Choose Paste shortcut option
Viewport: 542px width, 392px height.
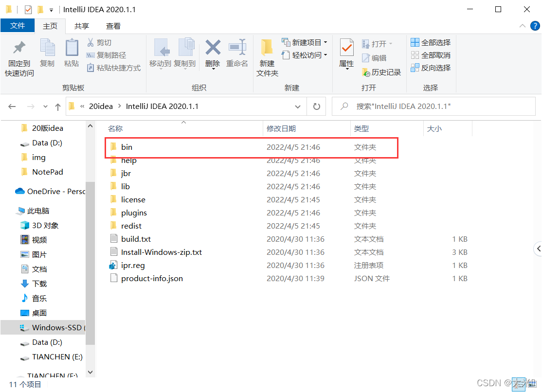tap(114, 68)
